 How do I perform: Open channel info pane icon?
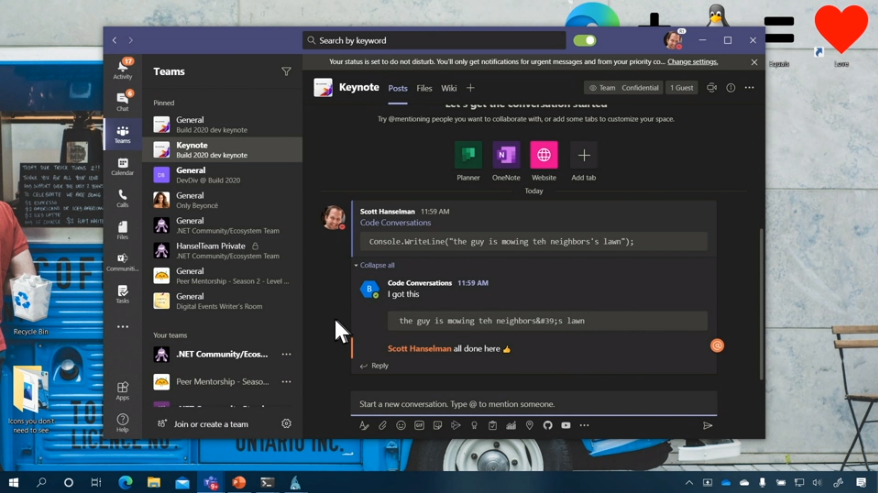(x=731, y=87)
